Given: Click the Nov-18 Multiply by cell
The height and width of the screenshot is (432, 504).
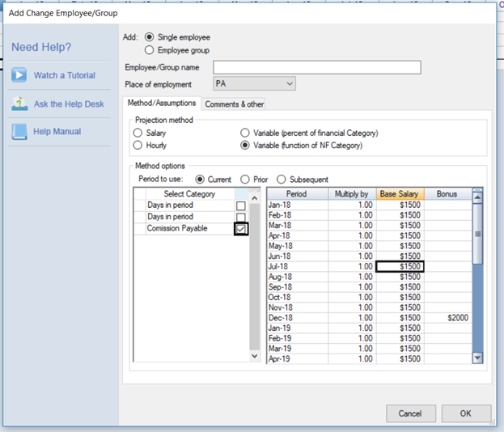Looking at the screenshot, I should 352,307.
